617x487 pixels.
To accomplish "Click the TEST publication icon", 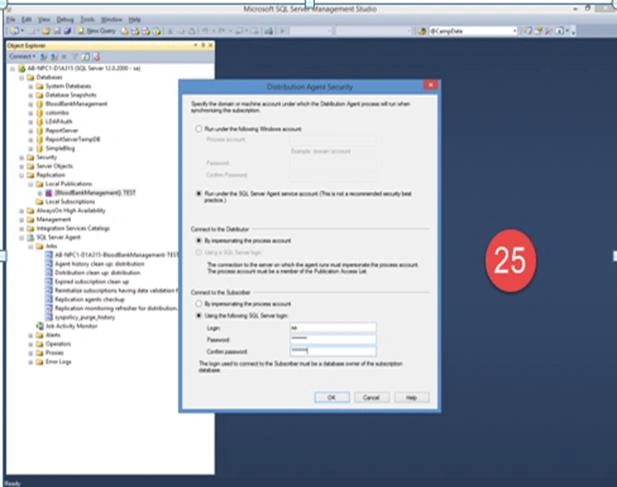I will [49, 193].
